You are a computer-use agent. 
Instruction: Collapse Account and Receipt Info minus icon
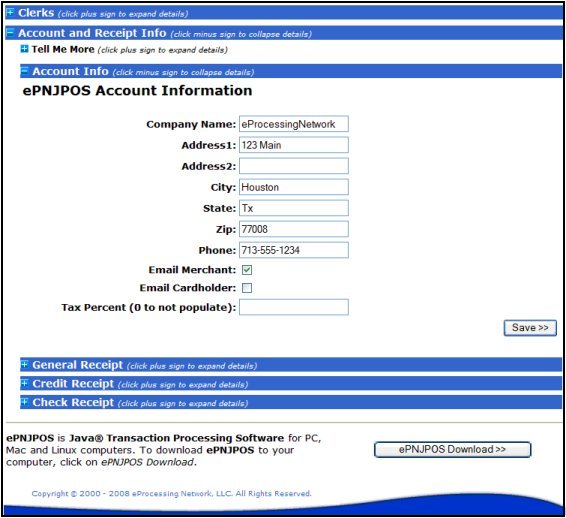[10, 33]
